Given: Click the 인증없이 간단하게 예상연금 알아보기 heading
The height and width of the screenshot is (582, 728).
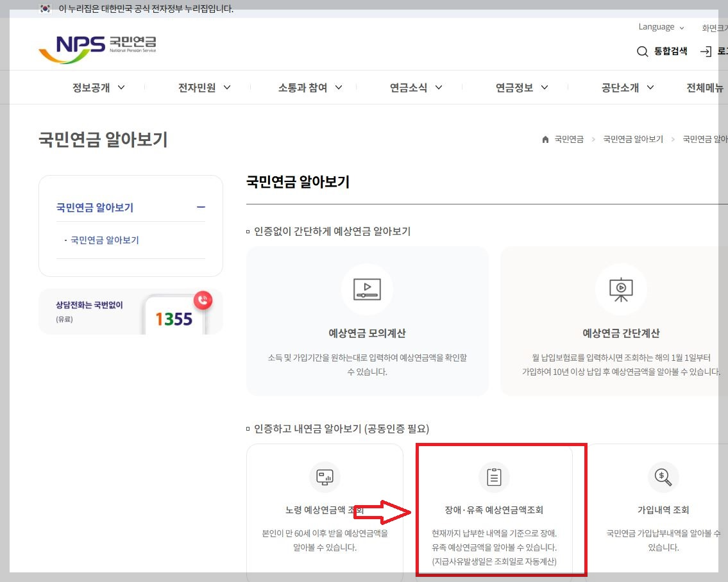Looking at the screenshot, I should 332,231.
